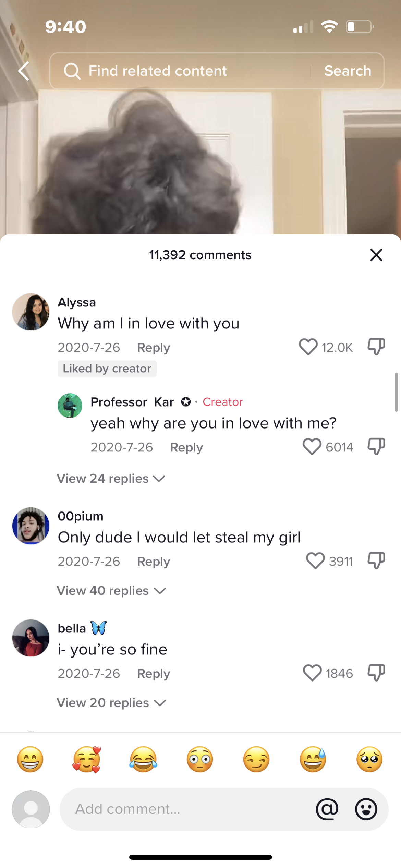Tap the Search button in the top bar

click(348, 71)
